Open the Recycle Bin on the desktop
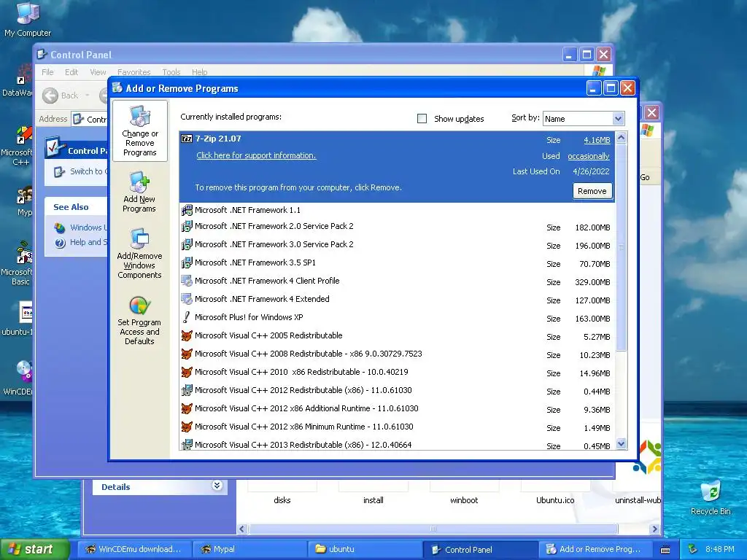Screen dimensions: 747x560 click(x=711, y=497)
